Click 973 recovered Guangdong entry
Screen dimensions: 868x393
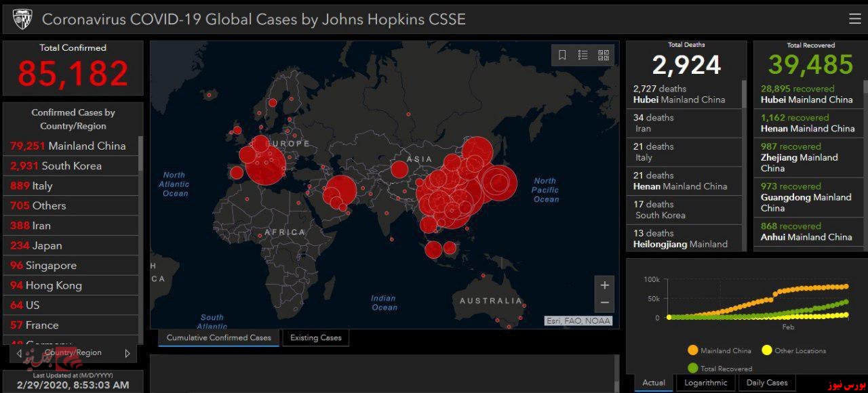click(808, 197)
